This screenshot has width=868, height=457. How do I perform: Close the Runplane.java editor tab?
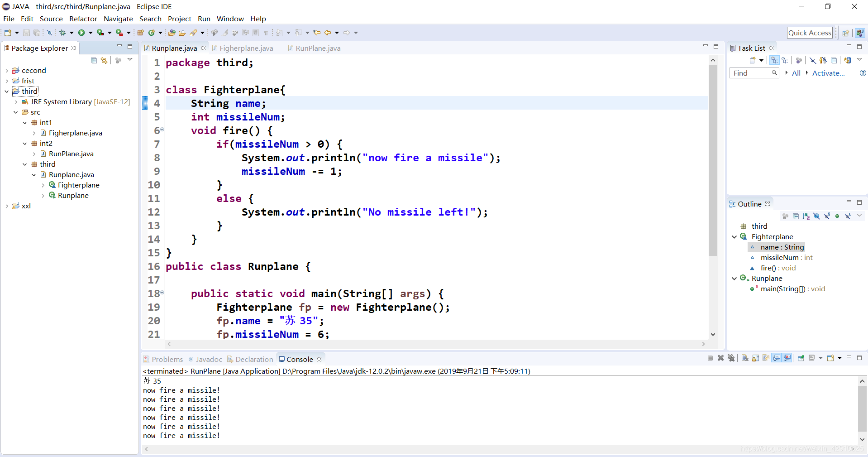coord(203,48)
